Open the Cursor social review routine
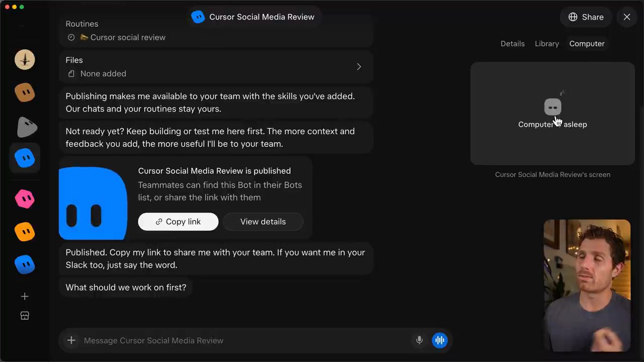Image resolution: width=644 pixels, height=362 pixels. [123, 37]
